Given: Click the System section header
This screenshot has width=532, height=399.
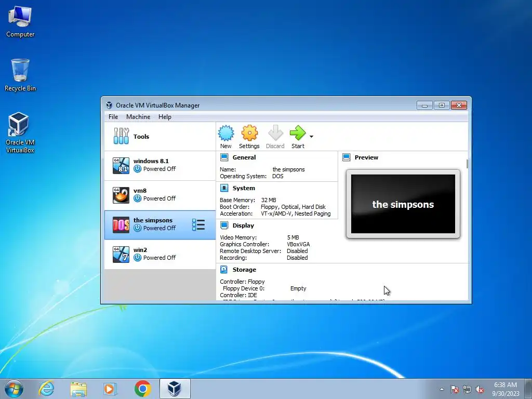Looking at the screenshot, I should (244, 188).
